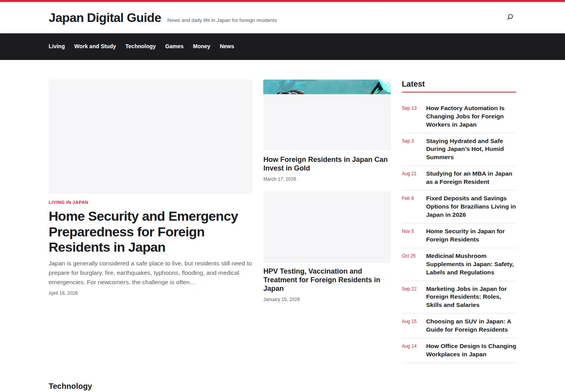Screen dimensions: 565x392
Task: Click the Sep 13 date label
Action: tap(409, 108)
